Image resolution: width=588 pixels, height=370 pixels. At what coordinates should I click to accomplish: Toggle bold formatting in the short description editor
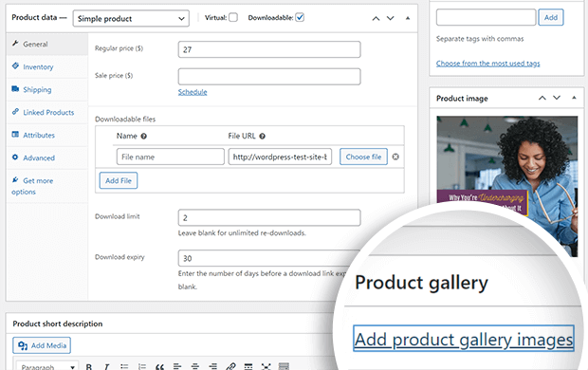pyautogui.click(x=89, y=366)
